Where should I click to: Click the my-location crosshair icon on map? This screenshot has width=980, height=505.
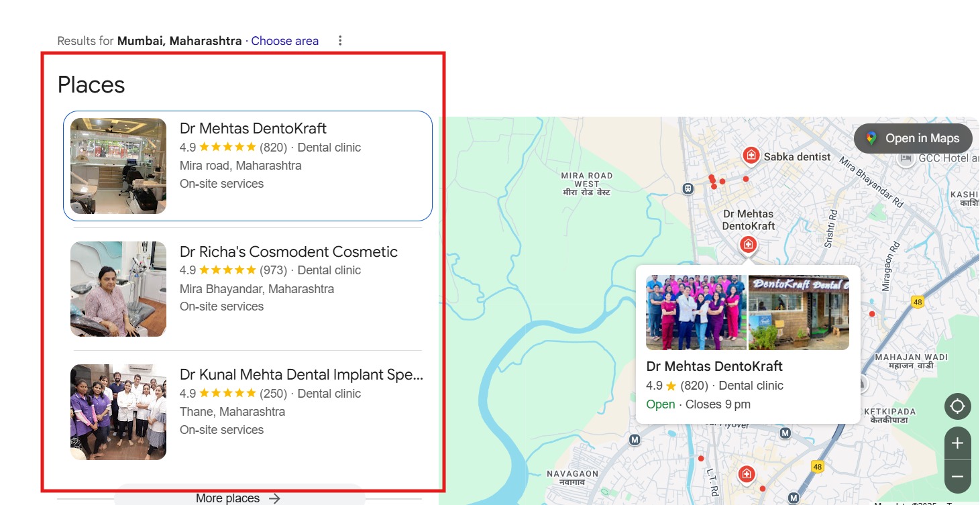pyautogui.click(x=957, y=406)
